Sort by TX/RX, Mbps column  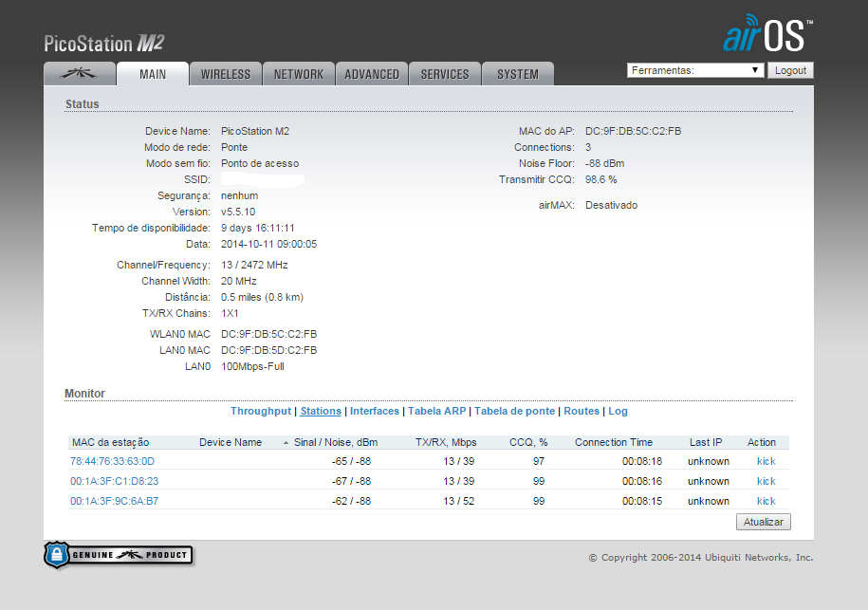coord(446,443)
